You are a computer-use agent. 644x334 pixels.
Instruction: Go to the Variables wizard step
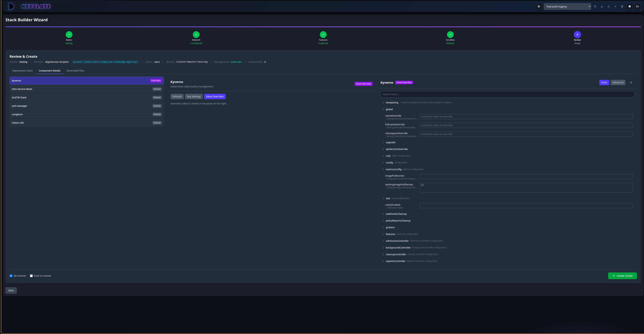click(450, 35)
